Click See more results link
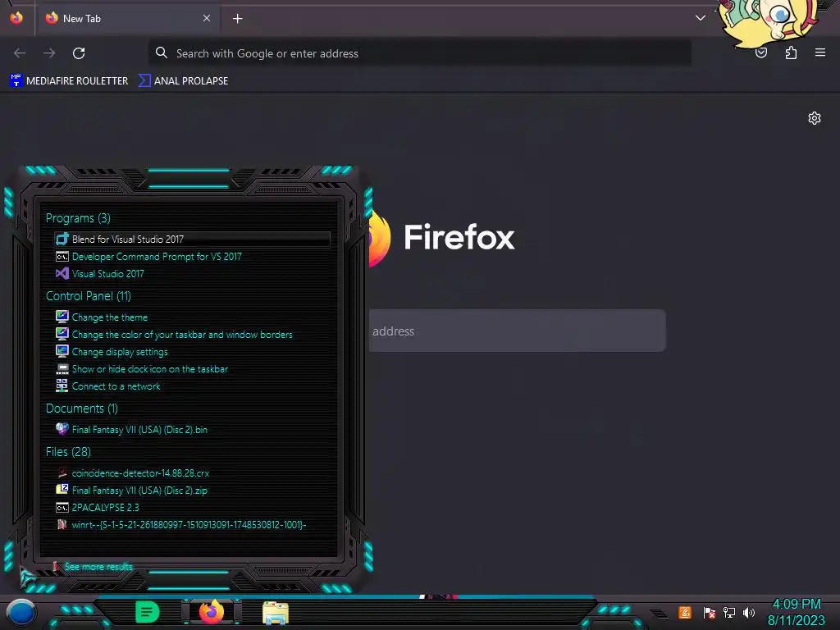Screen dimensions: 840x630 click(x=98, y=566)
